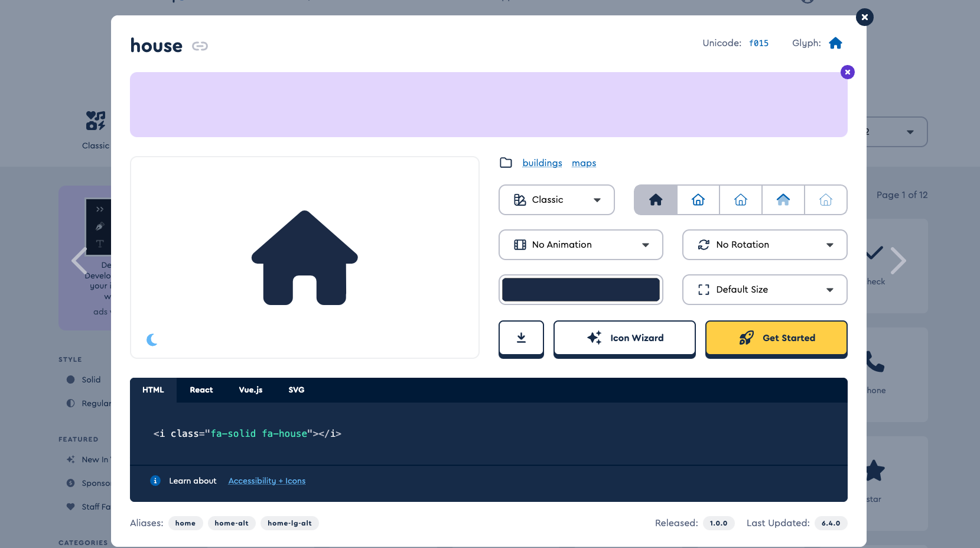Click the home-lg-alt alias tag

pyautogui.click(x=289, y=523)
